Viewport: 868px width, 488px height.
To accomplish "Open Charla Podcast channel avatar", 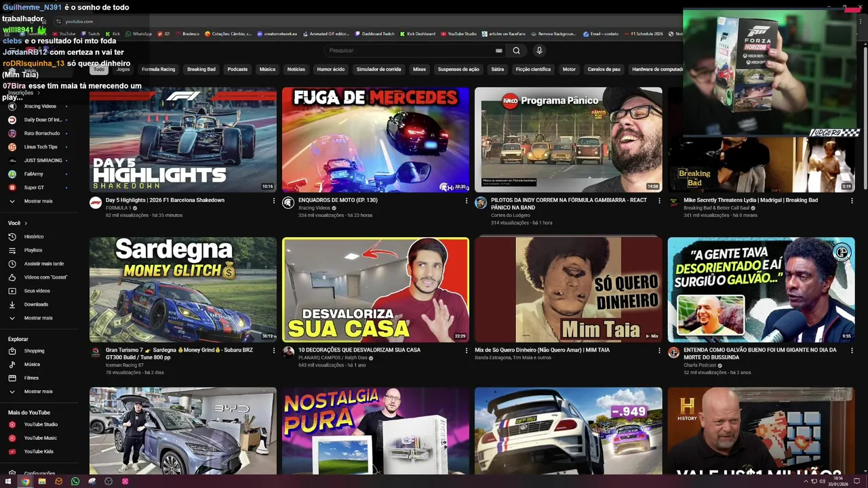I will [x=673, y=352].
